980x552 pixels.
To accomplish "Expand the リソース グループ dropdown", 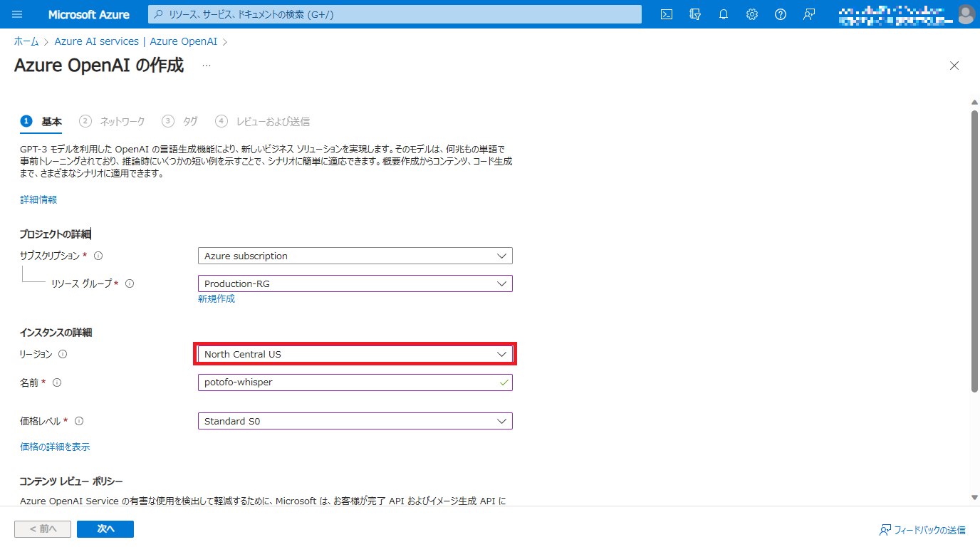I will (x=503, y=283).
